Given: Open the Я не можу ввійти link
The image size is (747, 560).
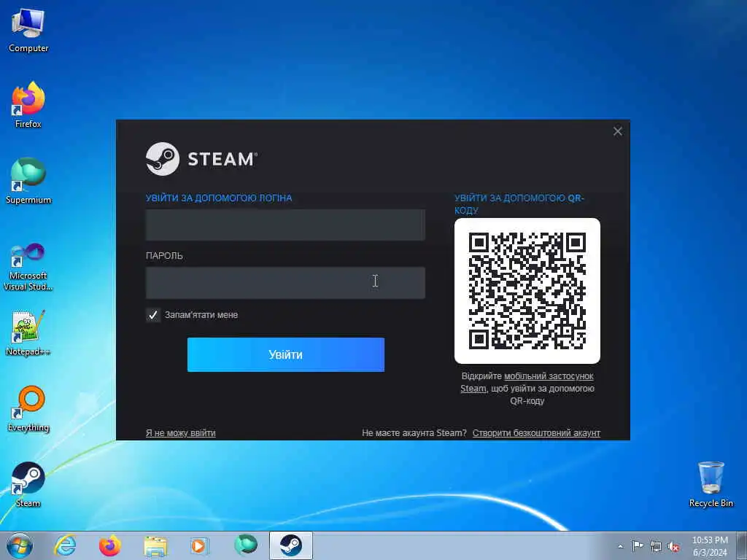Looking at the screenshot, I should [x=181, y=433].
